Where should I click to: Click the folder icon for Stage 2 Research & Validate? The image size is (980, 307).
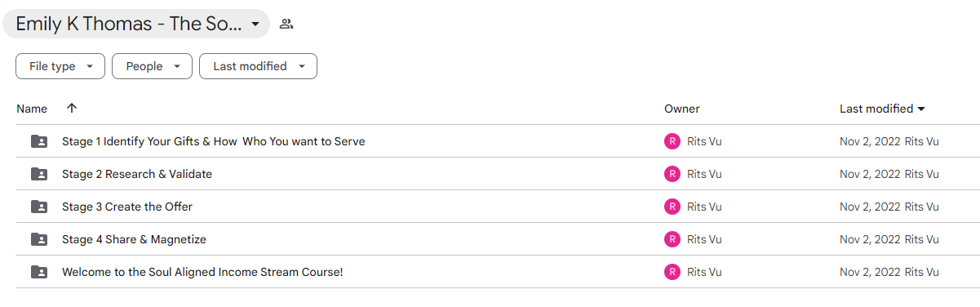39,174
